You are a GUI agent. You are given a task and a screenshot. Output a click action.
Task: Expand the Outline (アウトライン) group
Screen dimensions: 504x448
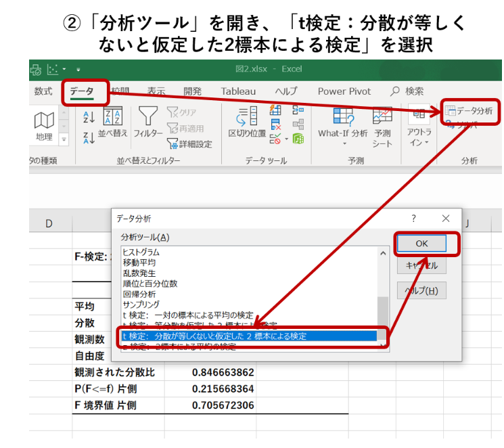pos(419,126)
